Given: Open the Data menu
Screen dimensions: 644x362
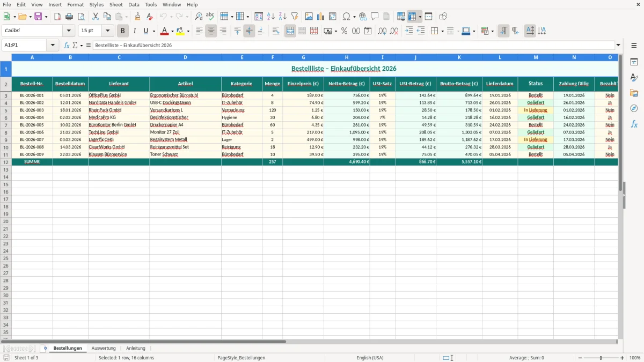Looking at the screenshot, I should coord(134,4).
